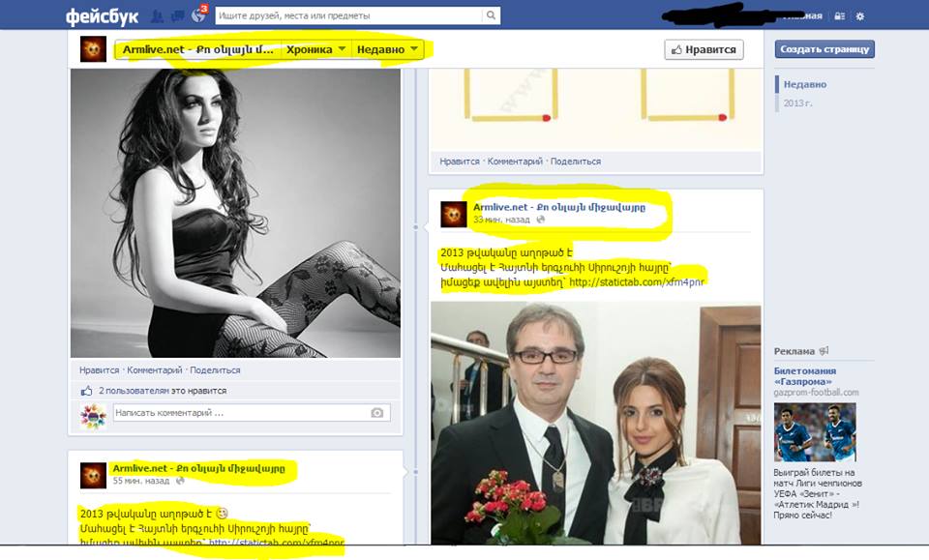Viewport: 929px width, 560px height.
Task: Click the Facebook logo in top bar
Action: (101, 16)
